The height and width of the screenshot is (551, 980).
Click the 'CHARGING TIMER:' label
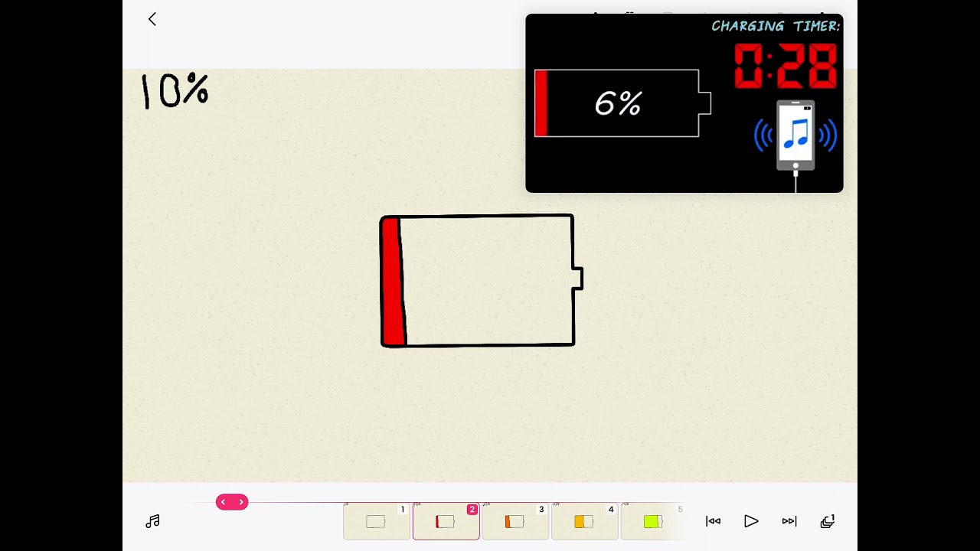(x=776, y=26)
